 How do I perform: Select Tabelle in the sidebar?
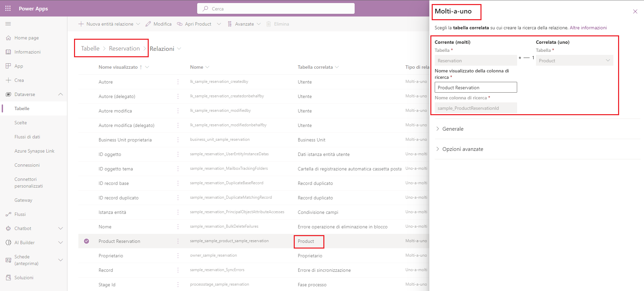22,108
